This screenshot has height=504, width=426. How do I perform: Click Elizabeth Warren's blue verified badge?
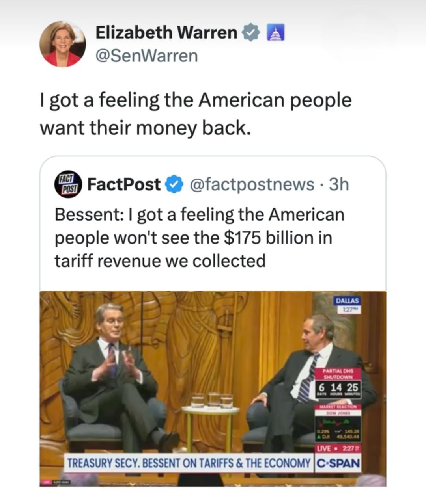(250, 33)
